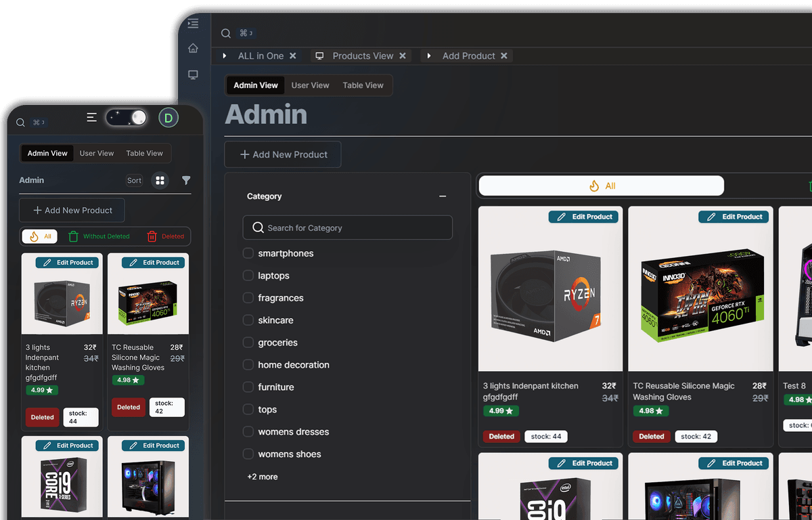Viewport: 812px width, 520px height.
Task: Select the All filter in the mobile view
Action: [x=40, y=236]
